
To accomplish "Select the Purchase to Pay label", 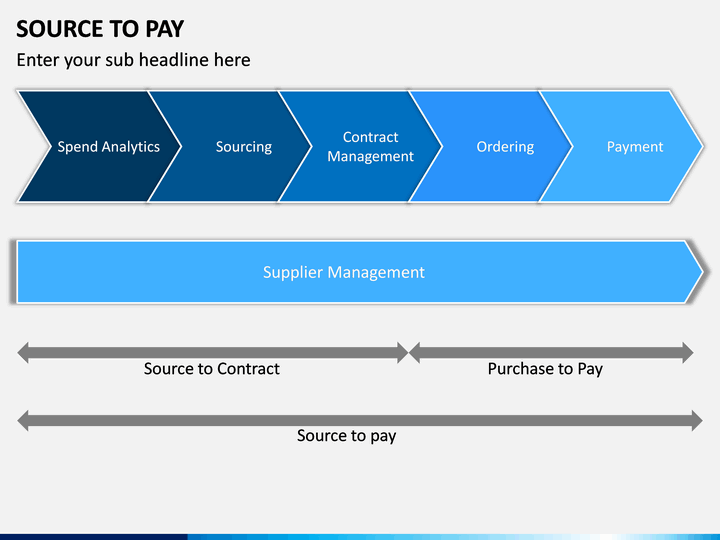I will [545, 369].
